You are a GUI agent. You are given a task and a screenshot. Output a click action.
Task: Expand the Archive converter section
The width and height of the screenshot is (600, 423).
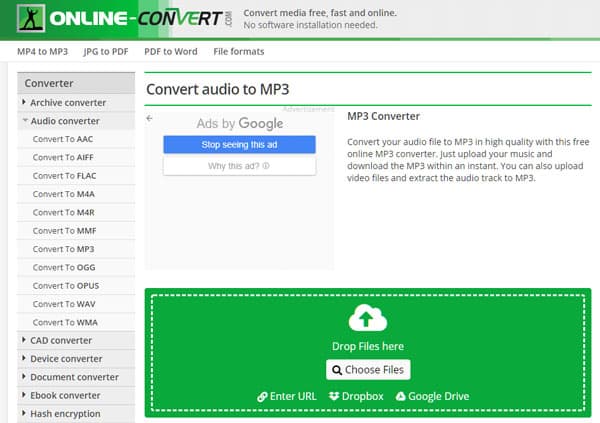pyautogui.click(x=76, y=103)
